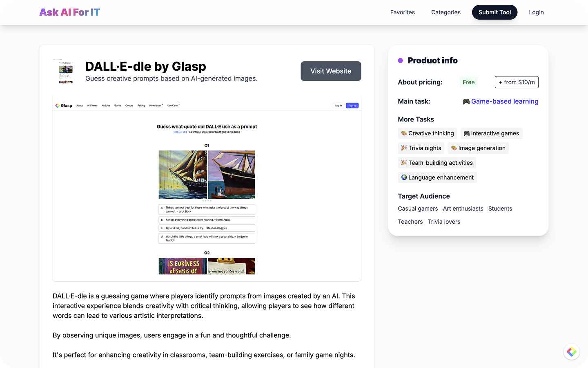Screen dimensions: 588x368
Task: Select the Free pricing badge
Action: (x=469, y=82)
